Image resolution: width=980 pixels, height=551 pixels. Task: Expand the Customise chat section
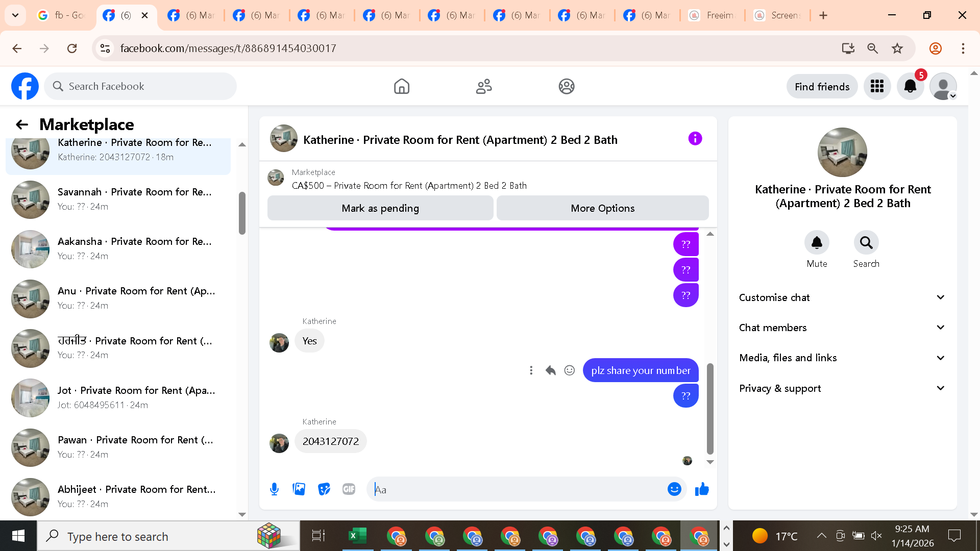842,297
